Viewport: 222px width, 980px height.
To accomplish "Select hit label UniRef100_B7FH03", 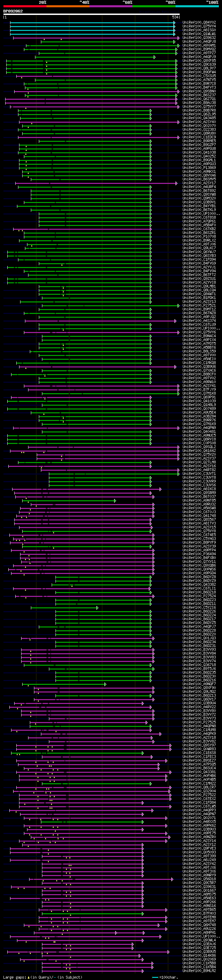I will 199,913.
